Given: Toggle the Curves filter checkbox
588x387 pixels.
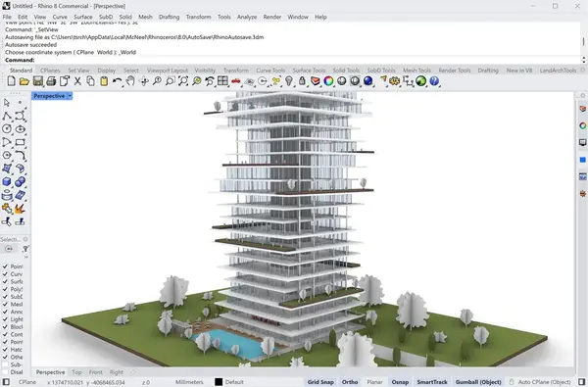Looking at the screenshot, I should tap(5, 273).
